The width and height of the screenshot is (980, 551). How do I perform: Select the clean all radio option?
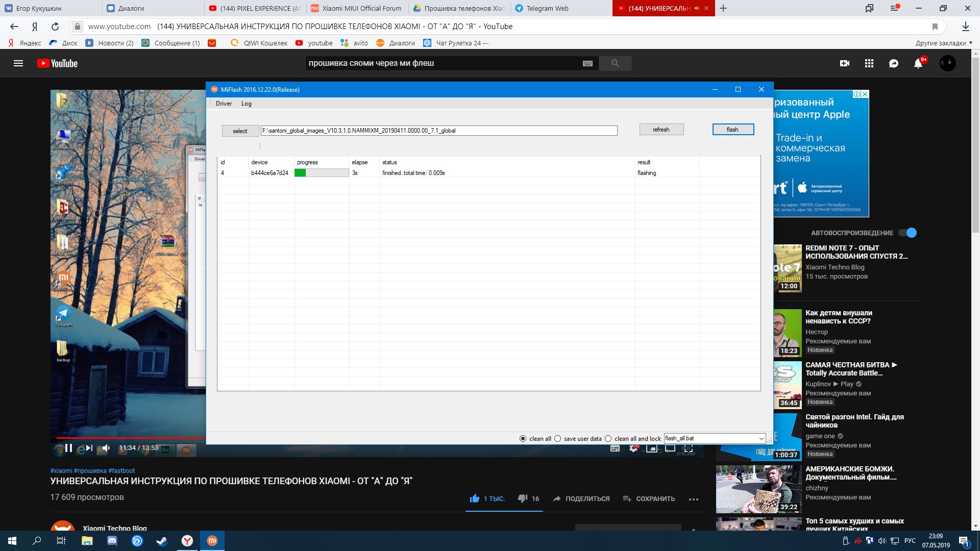point(523,439)
